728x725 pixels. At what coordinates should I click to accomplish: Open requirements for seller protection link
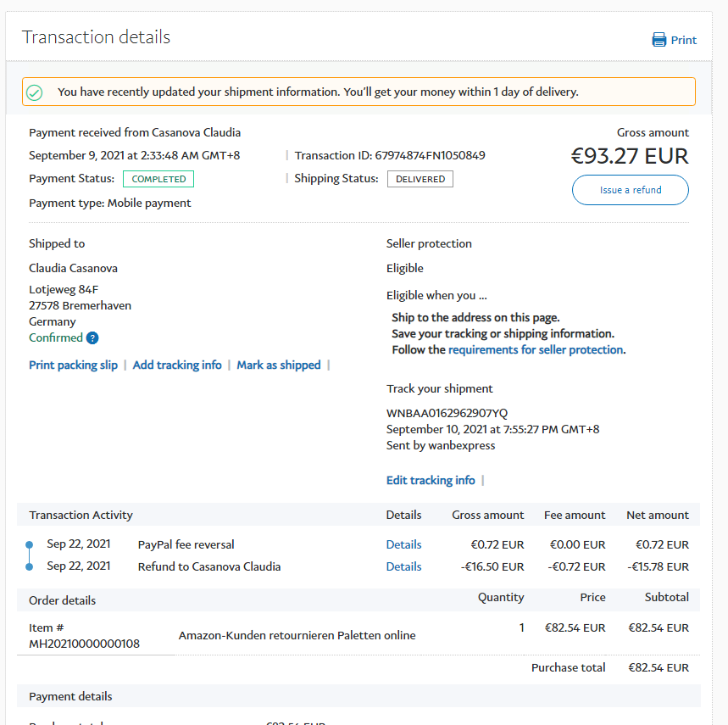point(536,349)
